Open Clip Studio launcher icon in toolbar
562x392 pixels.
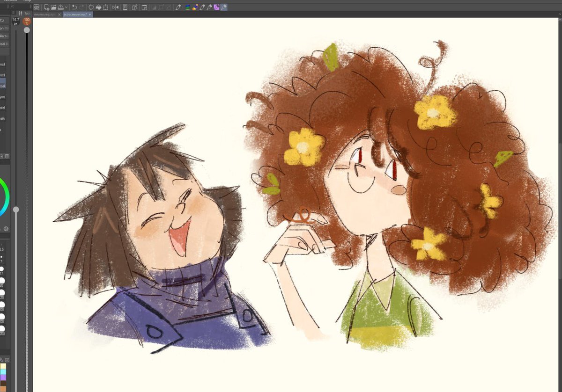(37, 7)
